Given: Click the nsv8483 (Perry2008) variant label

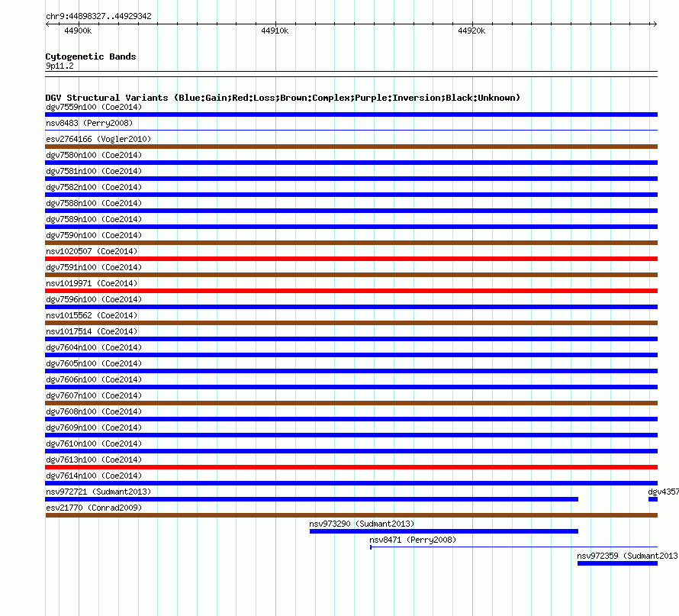Looking at the screenshot, I should point(88,123).
